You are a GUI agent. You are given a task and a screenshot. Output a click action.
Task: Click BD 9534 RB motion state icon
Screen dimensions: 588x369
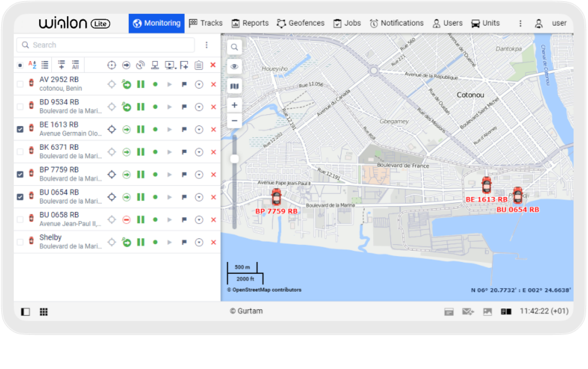pyautogui.click(x=126, y=107)
